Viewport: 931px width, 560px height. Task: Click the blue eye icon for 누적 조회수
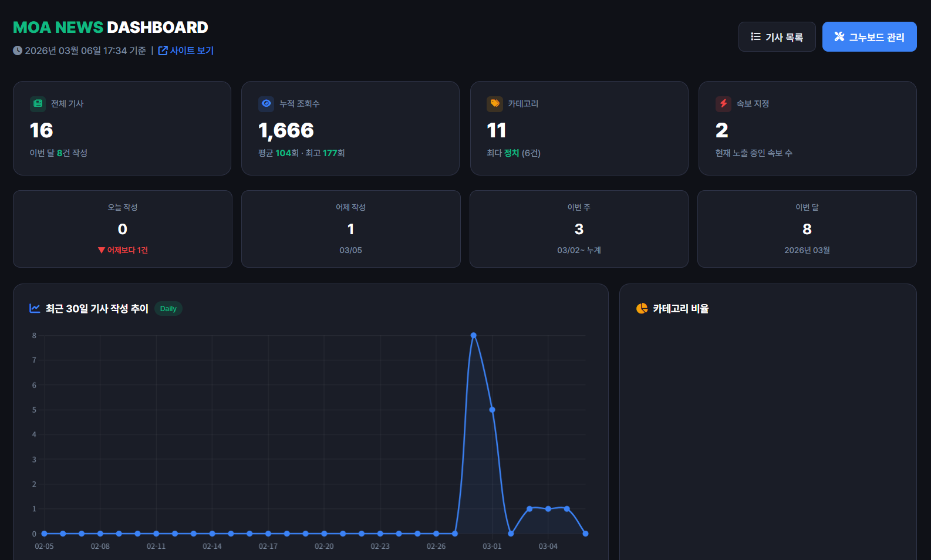tap(267, 104)
